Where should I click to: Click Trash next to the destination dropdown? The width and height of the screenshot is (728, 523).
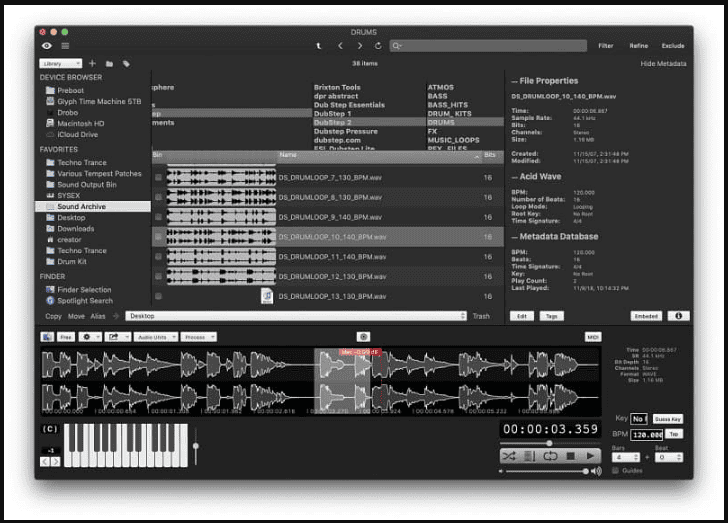tap(481, 316)
